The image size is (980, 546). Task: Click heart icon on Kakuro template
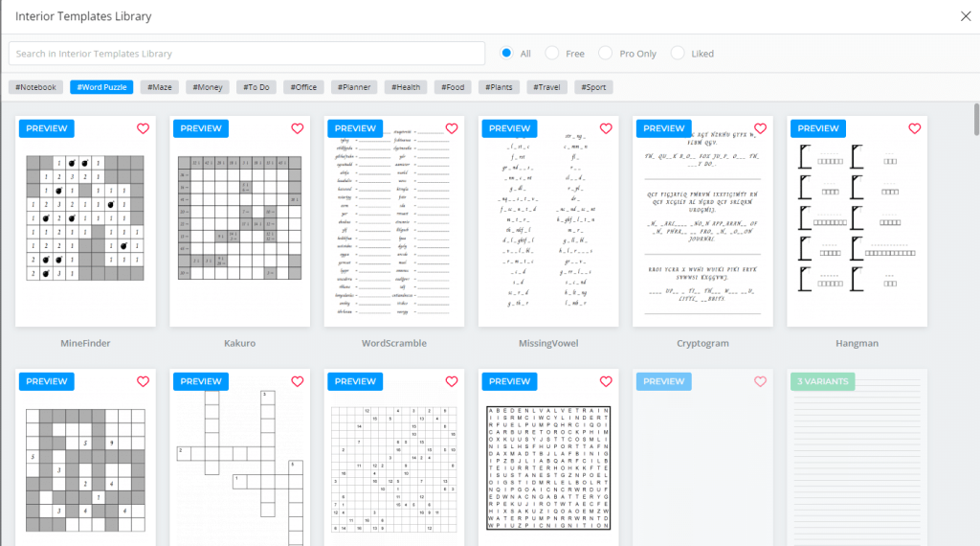coord(297,128)
